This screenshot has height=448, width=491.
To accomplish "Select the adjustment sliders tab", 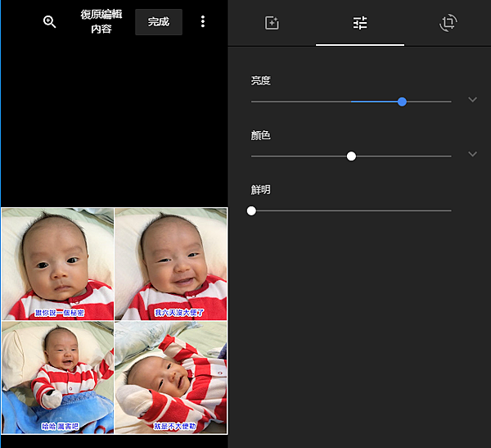I will click(360, 23).
